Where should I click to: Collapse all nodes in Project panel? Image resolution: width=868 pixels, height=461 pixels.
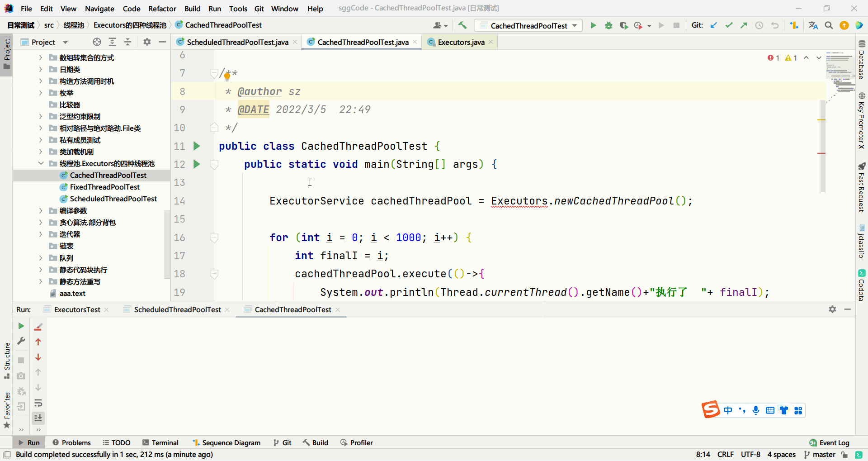coord(127,42)
